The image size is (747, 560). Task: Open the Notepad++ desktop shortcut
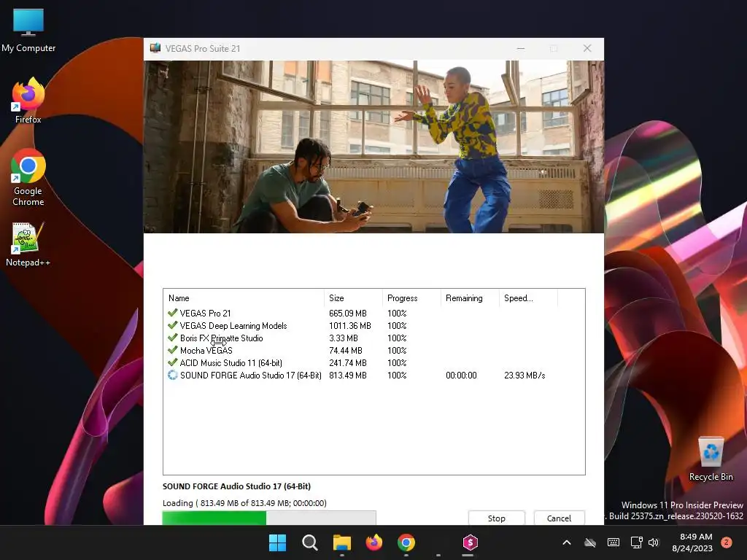28,244
